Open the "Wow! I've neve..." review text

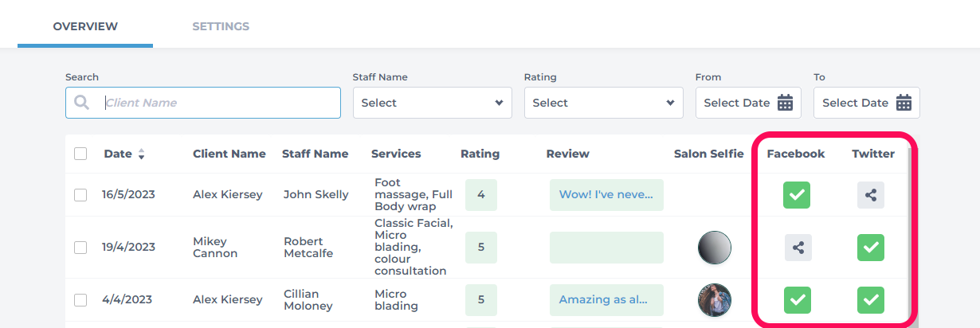click(606, 195)
